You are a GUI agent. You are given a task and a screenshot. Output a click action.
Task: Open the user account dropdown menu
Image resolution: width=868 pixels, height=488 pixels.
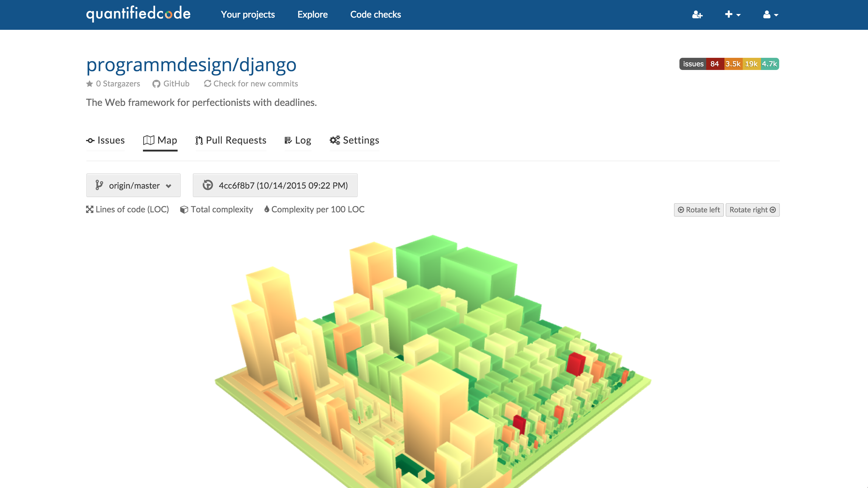[x=770, y=15]
